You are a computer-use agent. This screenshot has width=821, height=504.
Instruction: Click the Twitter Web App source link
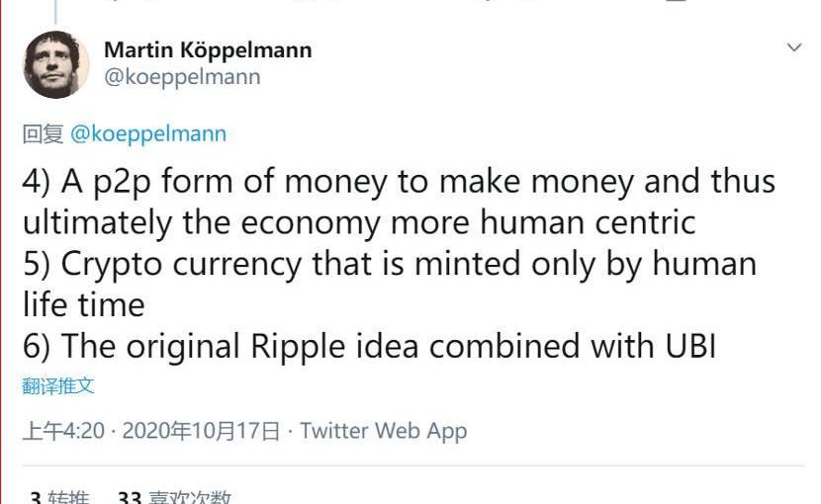(384, 431)
